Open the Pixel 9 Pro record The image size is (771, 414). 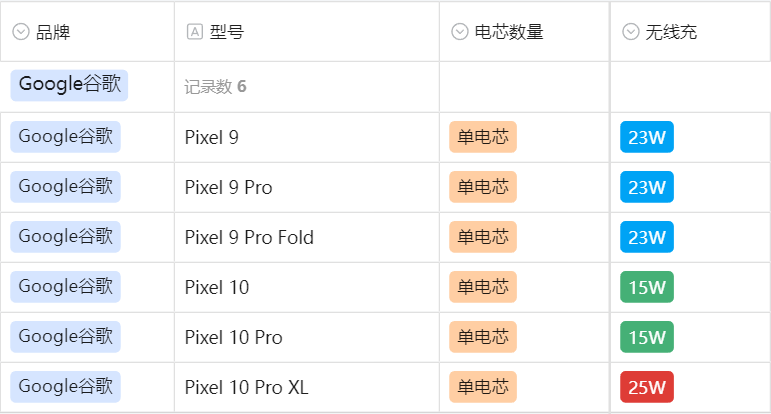pyautogui.click(x=228, y=187)
